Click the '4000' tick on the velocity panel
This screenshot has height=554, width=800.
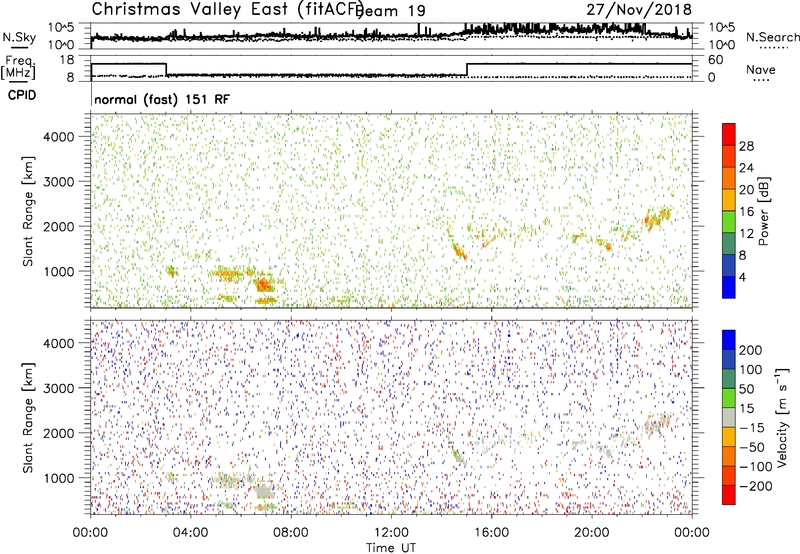[58, 343]
